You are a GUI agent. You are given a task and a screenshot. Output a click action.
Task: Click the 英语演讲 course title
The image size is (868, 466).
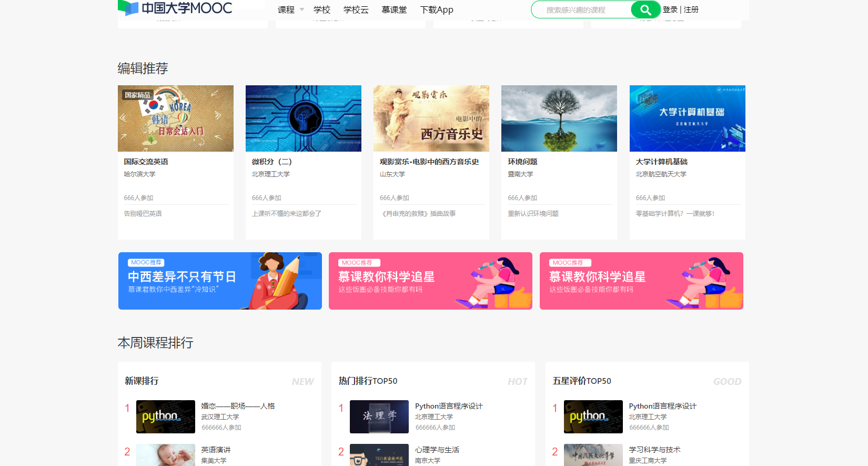[x=216, y=450]
